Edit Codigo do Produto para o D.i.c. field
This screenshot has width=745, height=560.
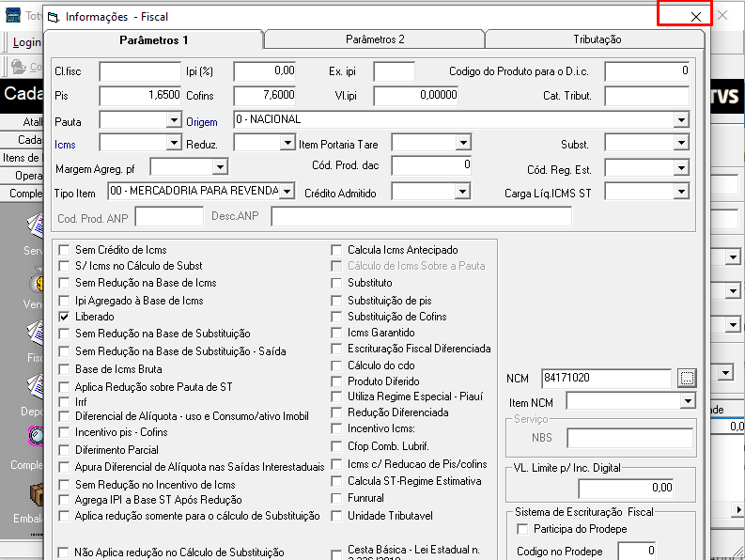pyautogui.click(x=646, y=71)
